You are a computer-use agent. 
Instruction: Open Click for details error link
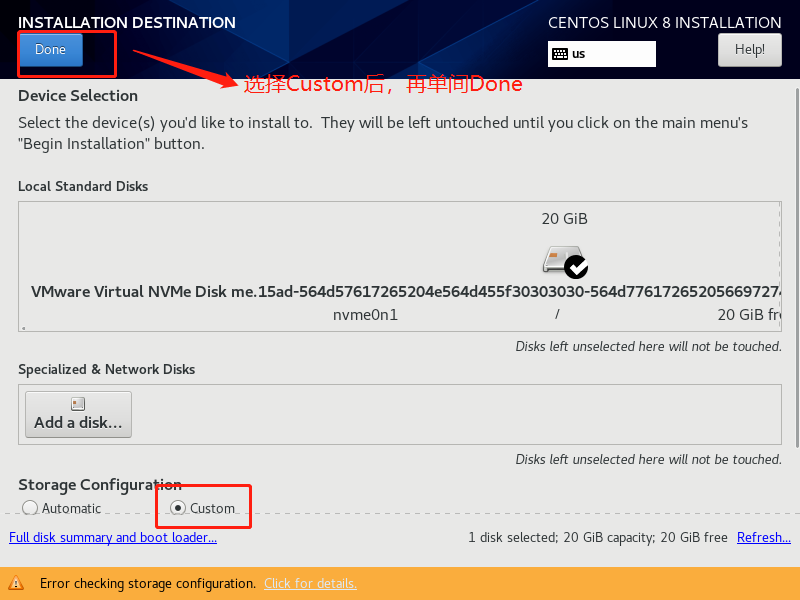tap(310, 583)
